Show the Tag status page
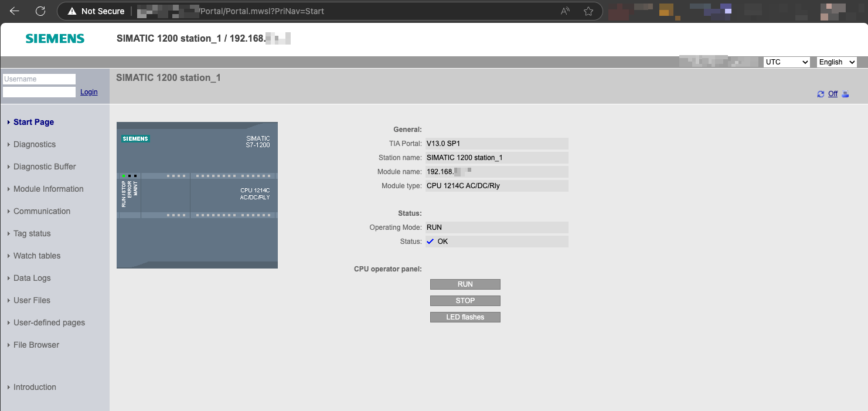 [x=32, y=233]
